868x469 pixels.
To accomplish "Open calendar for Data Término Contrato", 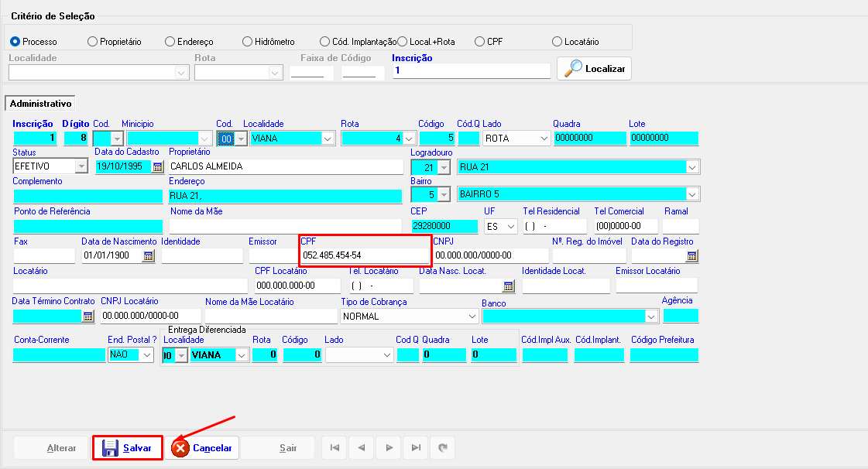I will pyautogui.click(x=87, y=316).
